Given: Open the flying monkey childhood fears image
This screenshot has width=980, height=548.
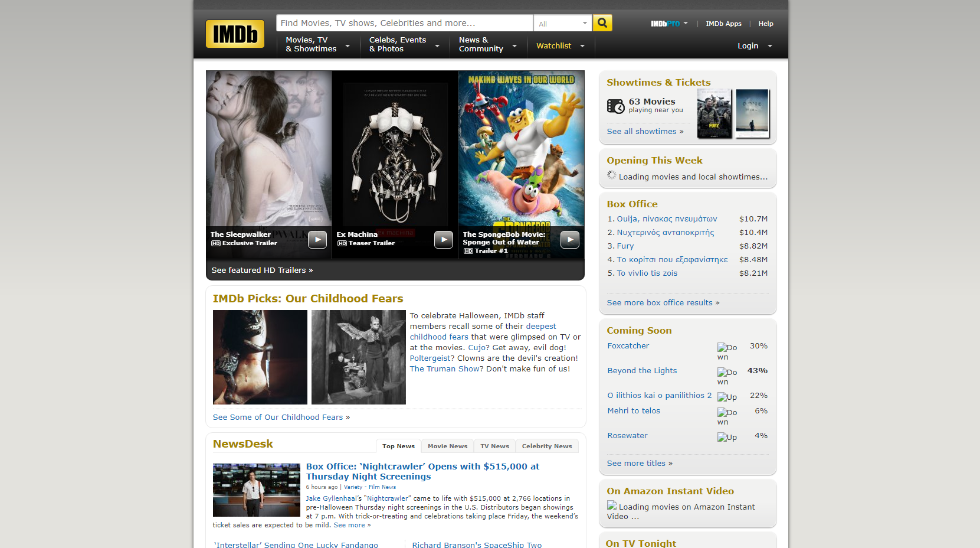Looking at the screenshot, I should pyautogui.click(x=359, y=357).
